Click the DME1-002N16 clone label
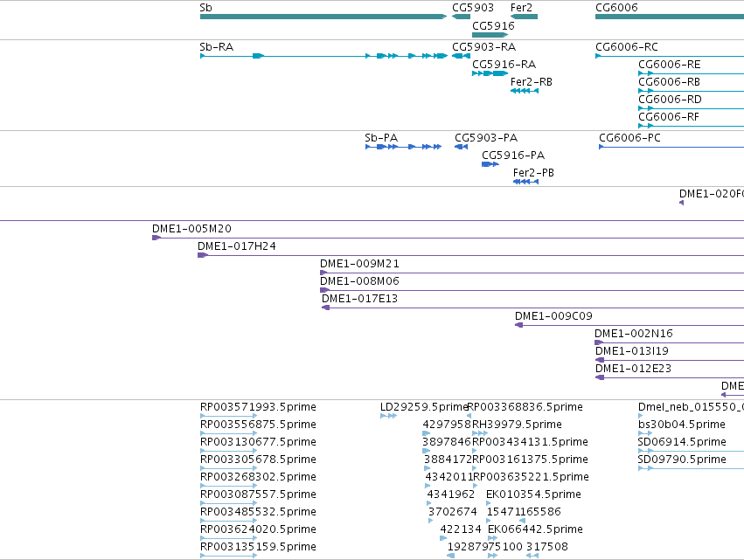This screenshot has width=744, height=560. click(634, 334)
